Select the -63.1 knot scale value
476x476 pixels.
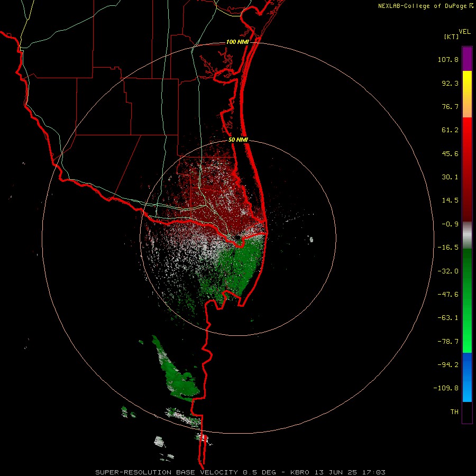(x=448, y=318)
